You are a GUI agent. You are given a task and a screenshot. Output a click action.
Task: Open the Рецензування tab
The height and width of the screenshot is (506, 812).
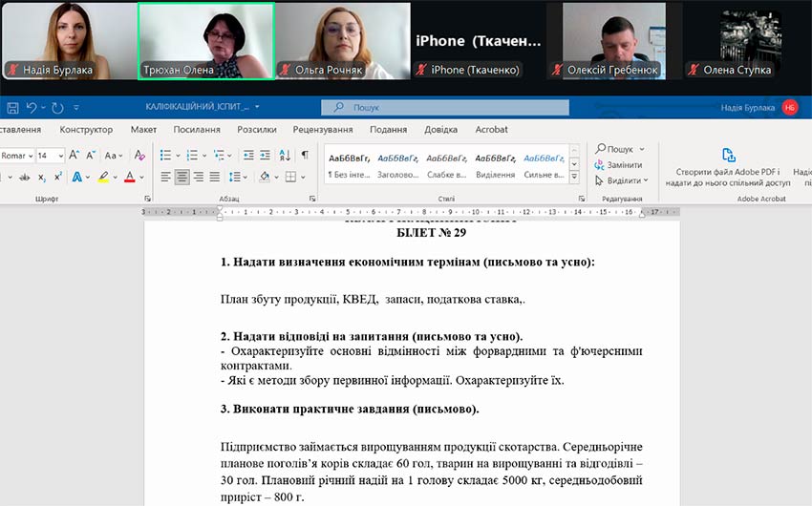(x=323, y=129)
